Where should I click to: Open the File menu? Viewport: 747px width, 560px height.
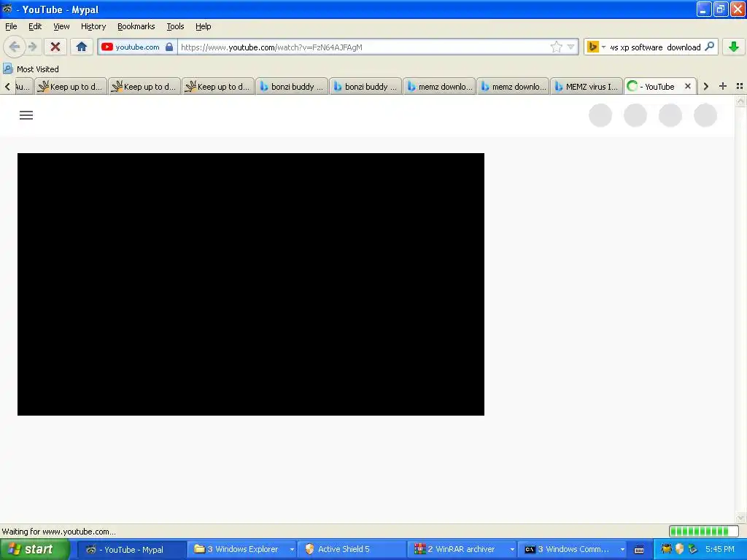11,26
